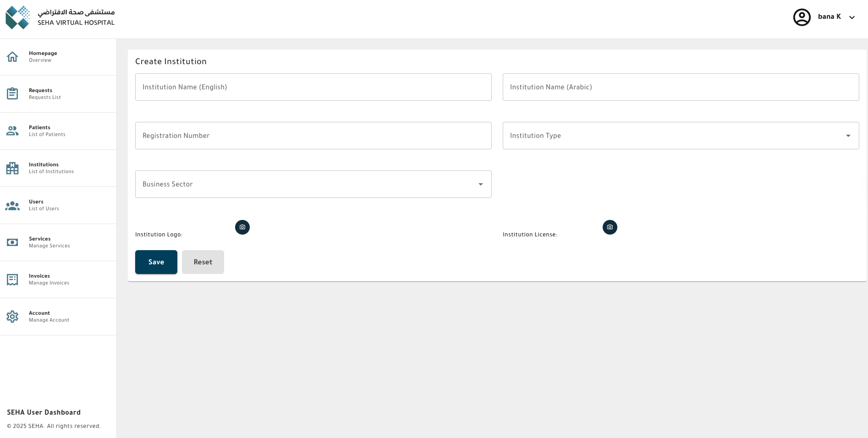Click the Users group icon
The width and height of the screenshot is (868, 438).
point(12,206)
